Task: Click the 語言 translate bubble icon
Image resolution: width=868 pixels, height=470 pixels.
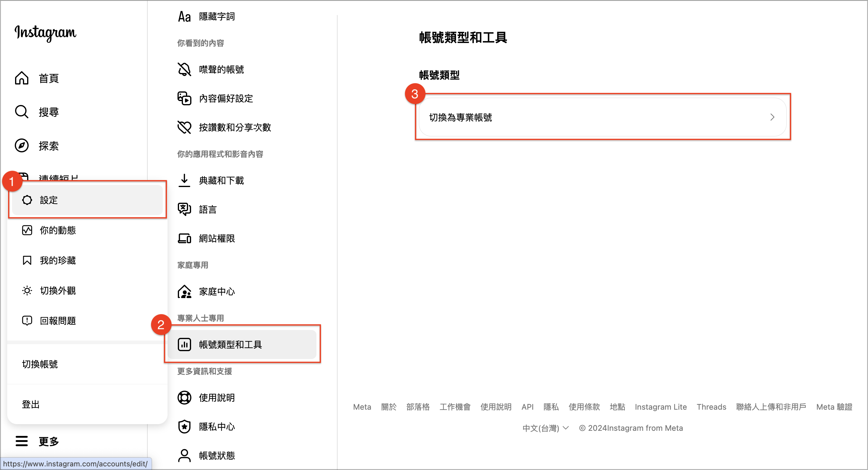Action: click(x=184, y=209)
